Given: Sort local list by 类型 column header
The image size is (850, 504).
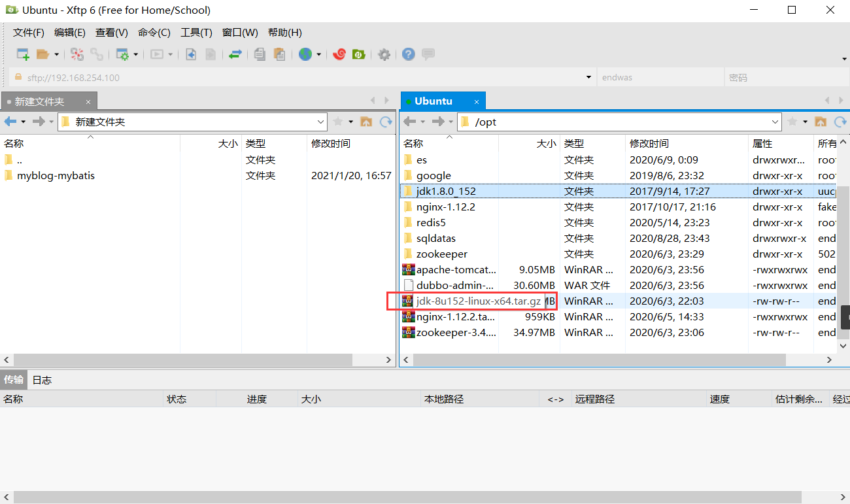Looking at the screenshot, I should (274, 143).
